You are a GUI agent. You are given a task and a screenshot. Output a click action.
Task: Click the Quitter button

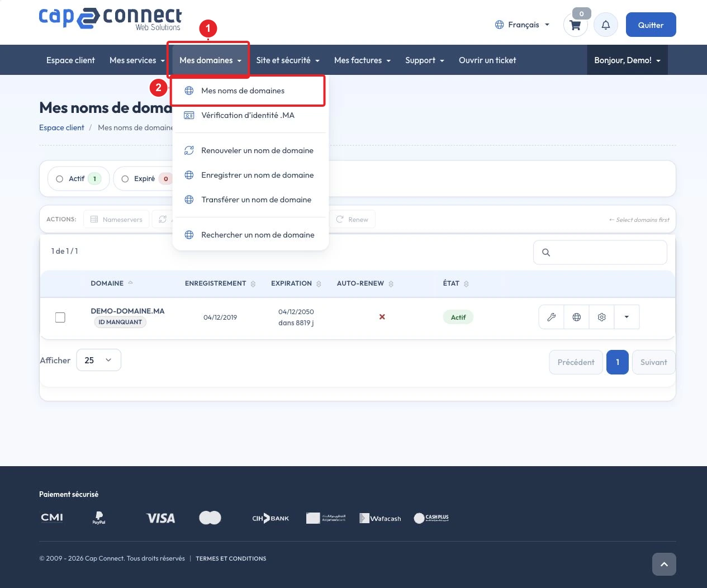pyautogui.click(x=651, y=25)
